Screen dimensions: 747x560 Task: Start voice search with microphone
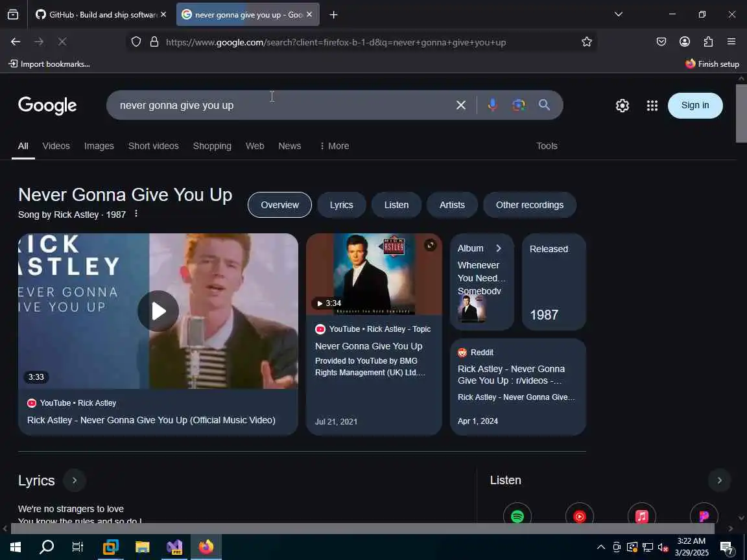click(x=493, y=105)
